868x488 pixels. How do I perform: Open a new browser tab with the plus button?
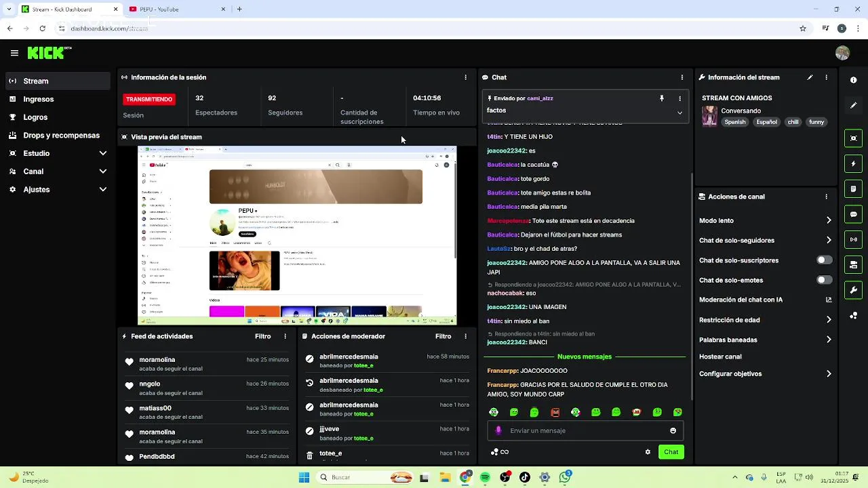[239, 9]
